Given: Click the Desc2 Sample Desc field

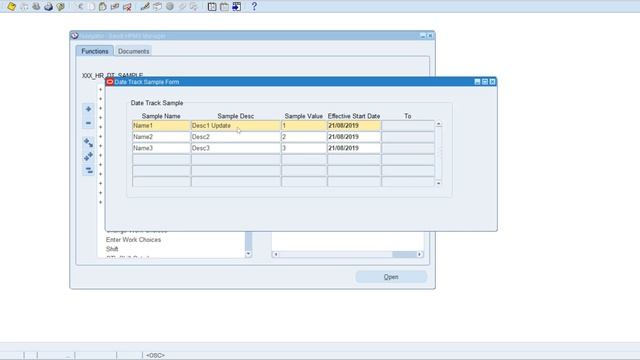Looking at the screenshot, I should pos(236,137).
